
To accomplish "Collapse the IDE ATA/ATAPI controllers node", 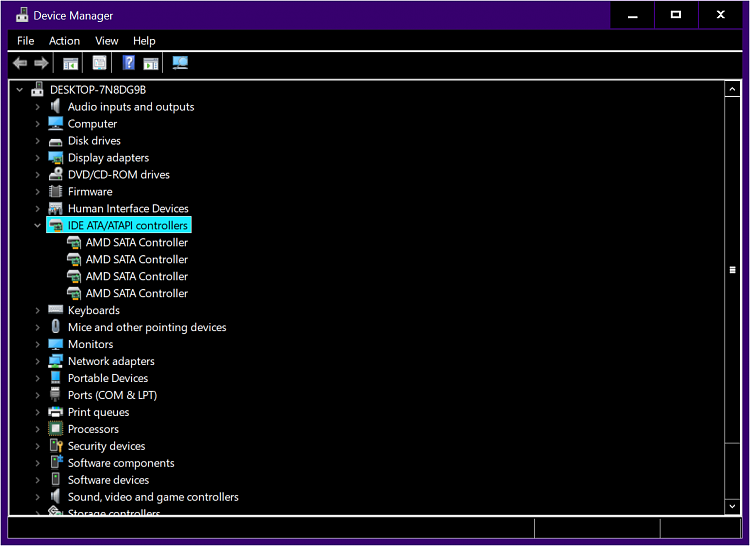I will (37, 225).
